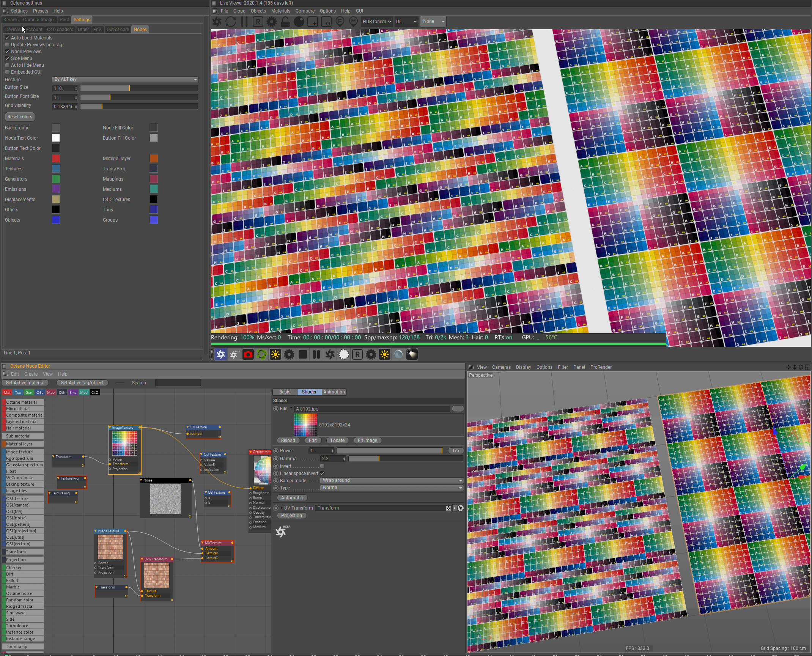Enable Update Previews on drag
This screenshot has width=812, height=656.
[x=7, y=45]
